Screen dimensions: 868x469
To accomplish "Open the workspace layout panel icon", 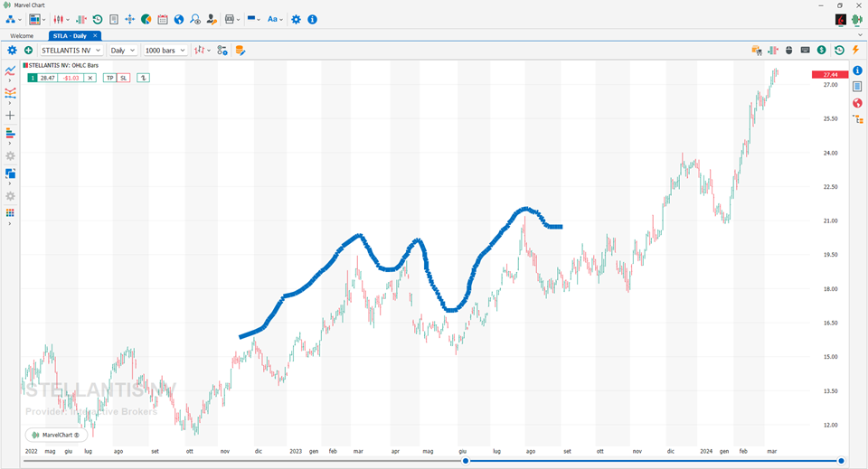I will [35, 19].
